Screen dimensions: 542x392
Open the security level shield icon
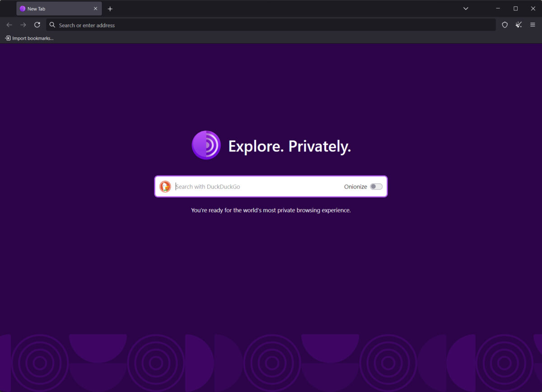click(505, 25)
